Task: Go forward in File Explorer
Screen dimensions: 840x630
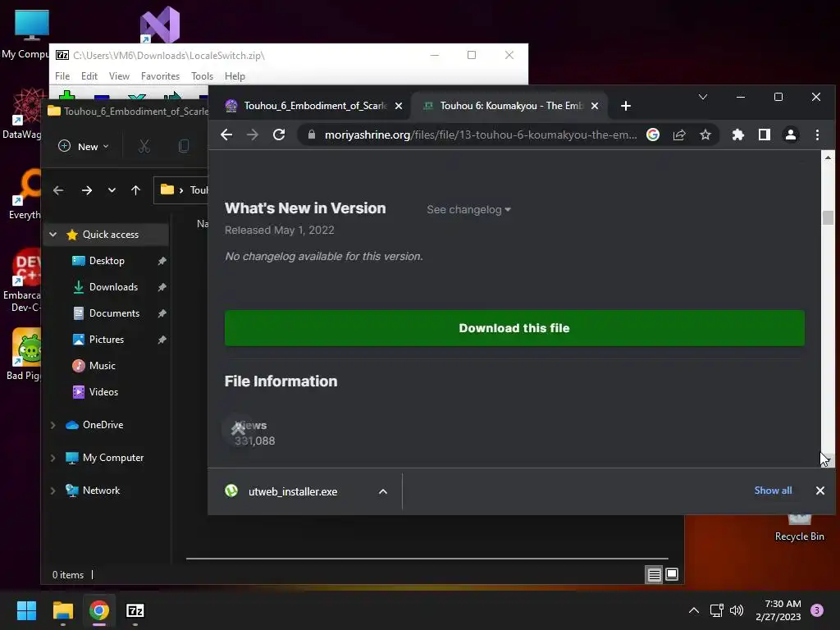Action: point(87,190)
